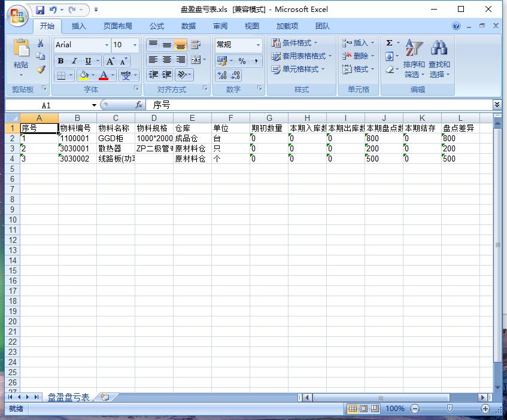Expand the 常规 number format dropdown
This screenshot has width=507, height=420.
coord(258,45)
